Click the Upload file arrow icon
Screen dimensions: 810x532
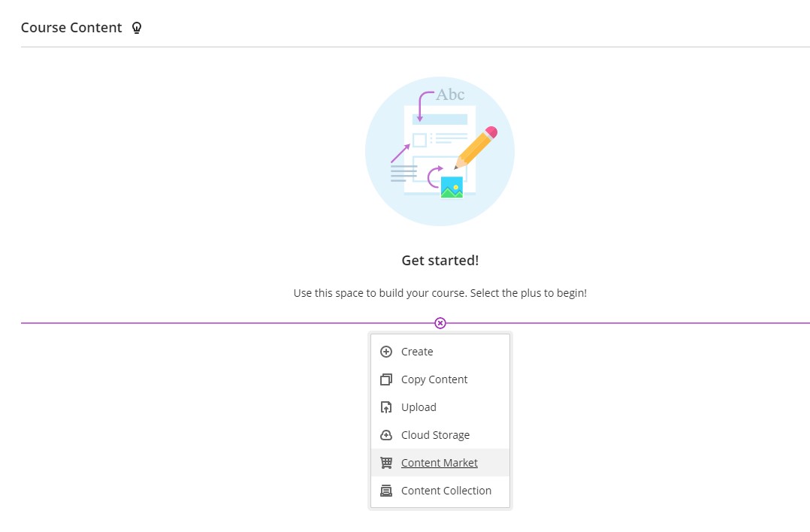pyautogui.click(x=386, y=407)
